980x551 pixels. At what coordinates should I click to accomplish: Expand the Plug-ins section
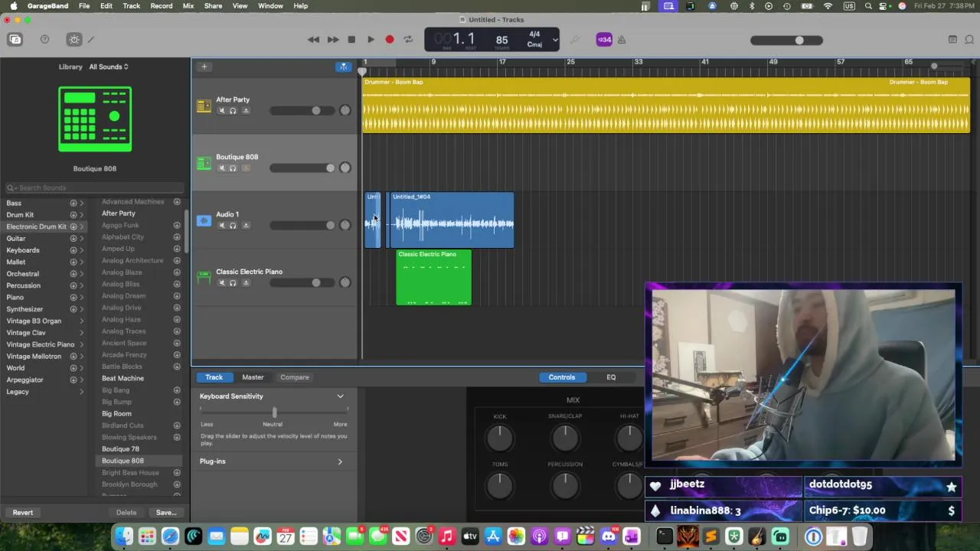[x=340, y=461]
